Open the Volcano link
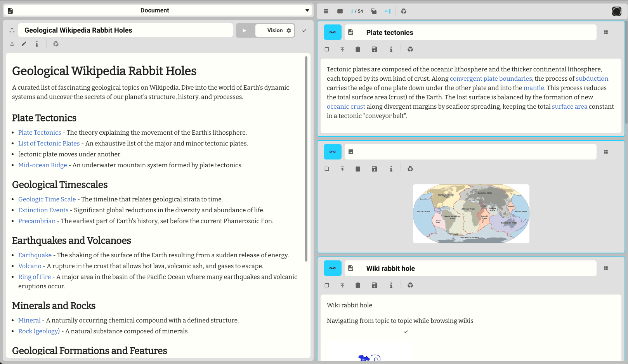 (x=30, y=266)
